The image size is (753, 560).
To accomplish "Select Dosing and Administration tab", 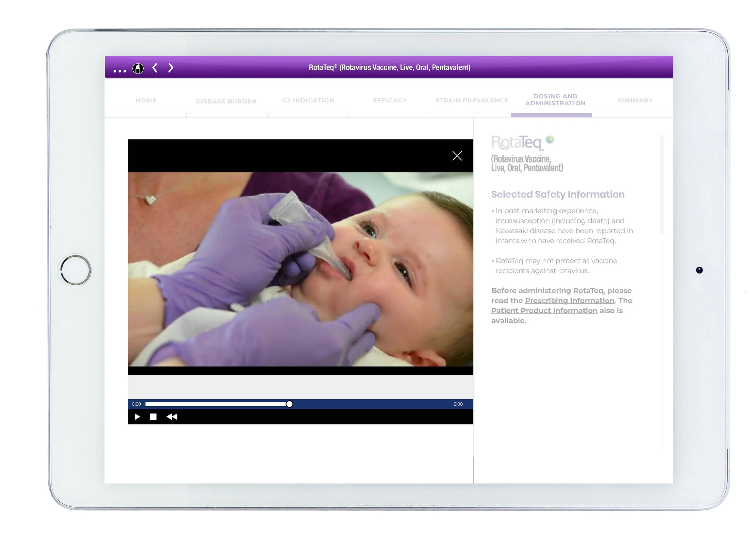I will (x=555, y=100).
